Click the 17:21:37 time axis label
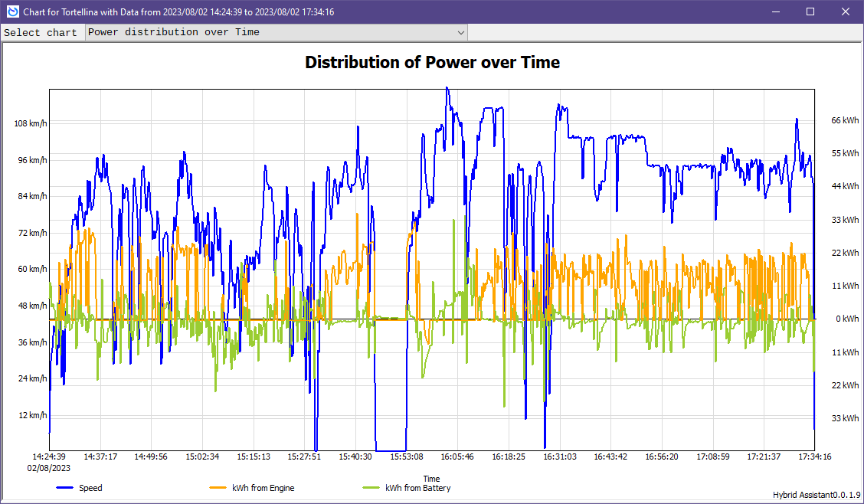This screenshot has width=864, height=504. pyautogui.click(x=764, y=457)
